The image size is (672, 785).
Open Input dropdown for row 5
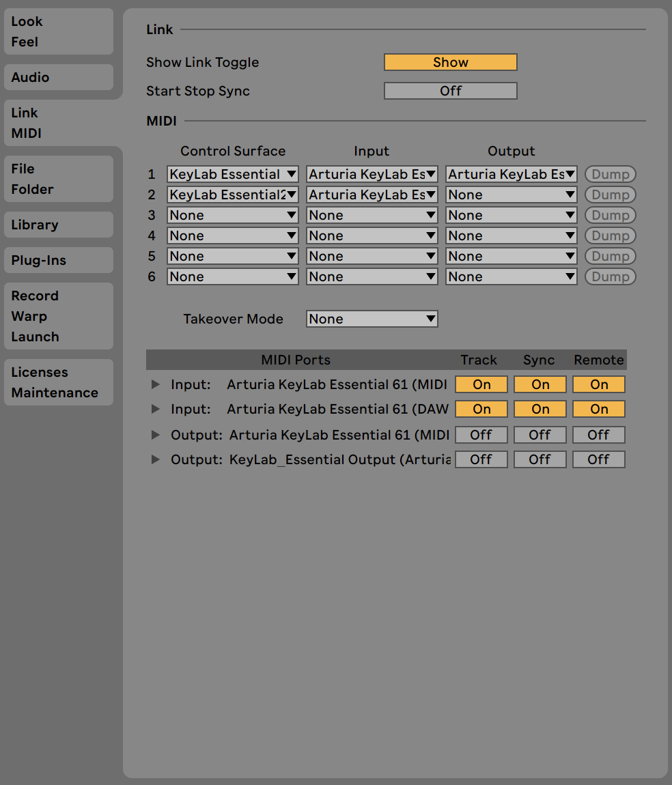(x=372, y=257)
